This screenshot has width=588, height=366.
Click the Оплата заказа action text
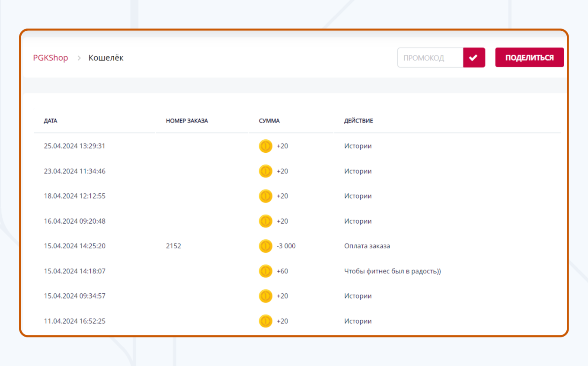pyautogui.click(x=367, y=246)
